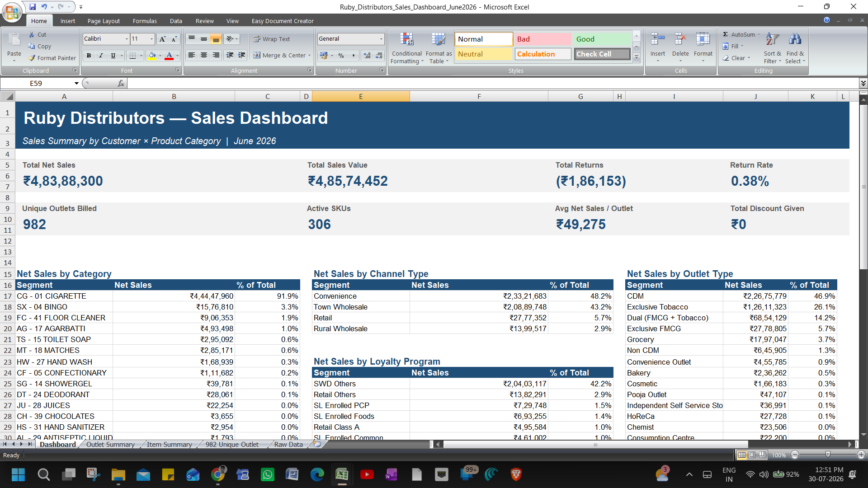Click into the formula bar input
This screenshot has width=868, height=488.
pyautogui.click(x=493, y=83)
